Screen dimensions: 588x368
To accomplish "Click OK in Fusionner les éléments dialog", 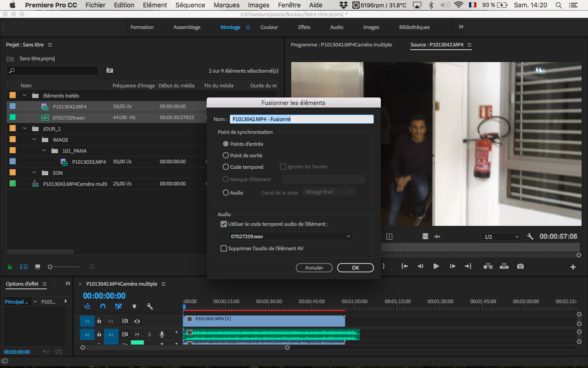I will (356, 268).
